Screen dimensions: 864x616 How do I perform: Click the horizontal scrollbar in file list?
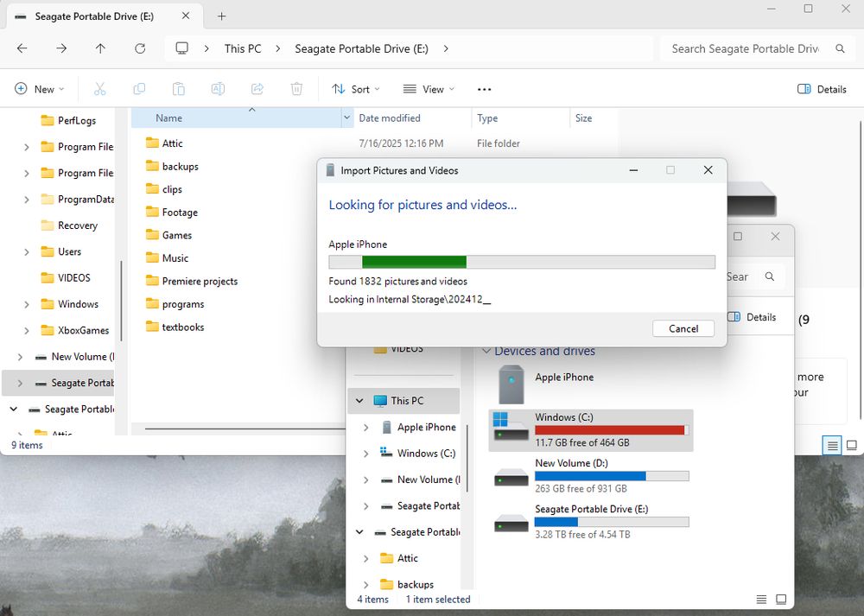coord(245,429)
